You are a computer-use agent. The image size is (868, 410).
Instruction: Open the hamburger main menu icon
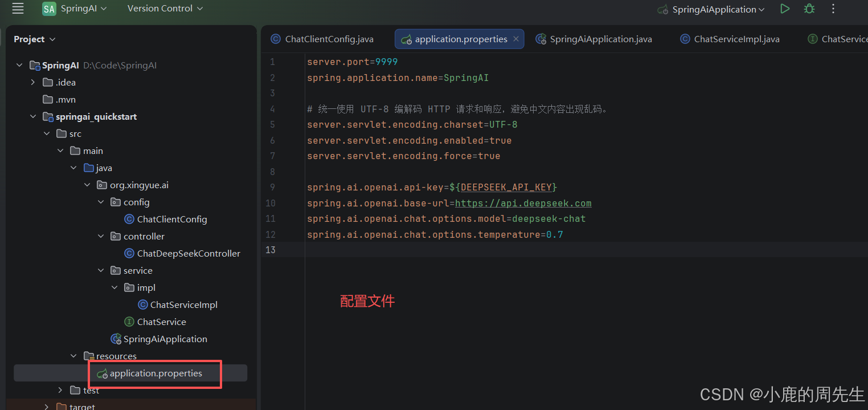18,9
